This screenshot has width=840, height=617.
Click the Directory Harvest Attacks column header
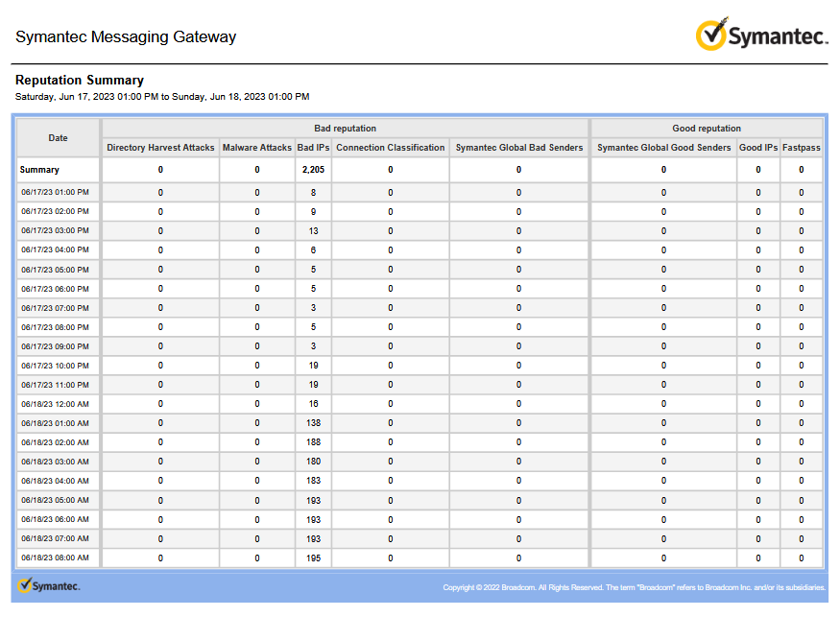[160, 147]
